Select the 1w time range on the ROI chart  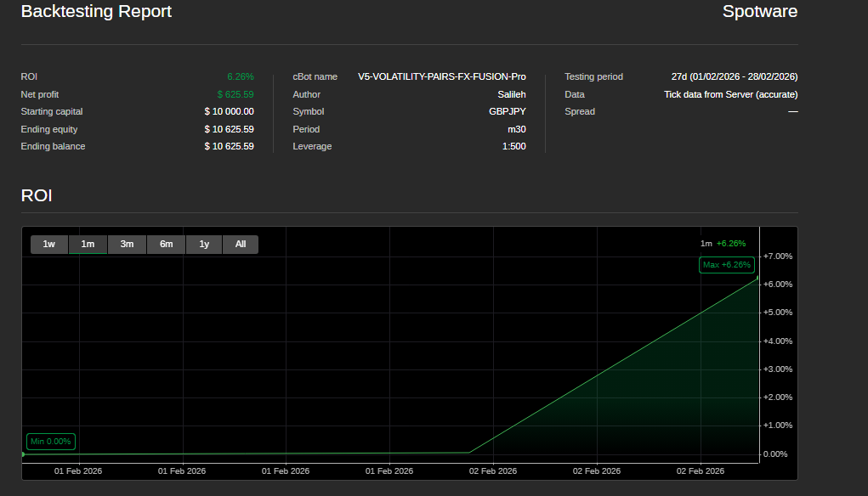click(48, 244)
